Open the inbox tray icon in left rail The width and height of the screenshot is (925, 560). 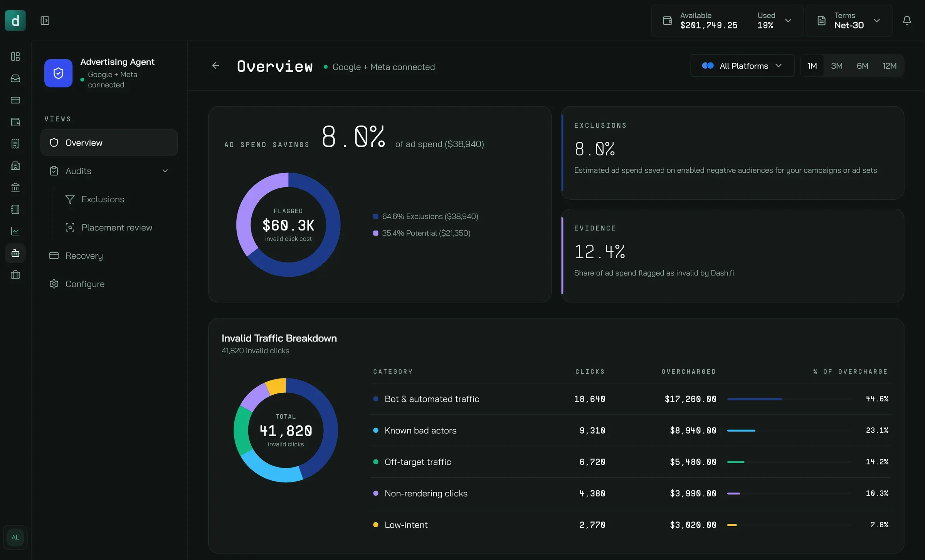[15, 79]
